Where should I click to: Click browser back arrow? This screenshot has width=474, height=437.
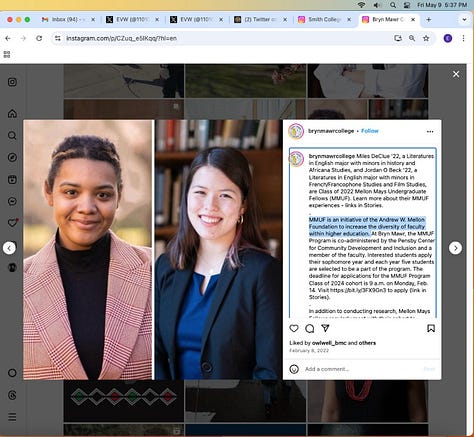click(x=8, y=38)
